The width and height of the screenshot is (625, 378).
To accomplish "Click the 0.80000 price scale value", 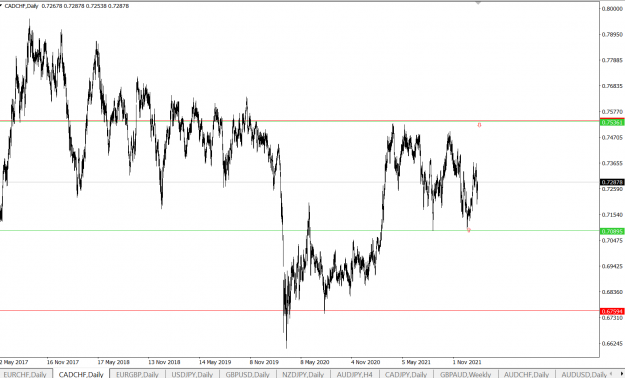I will 612,9.
